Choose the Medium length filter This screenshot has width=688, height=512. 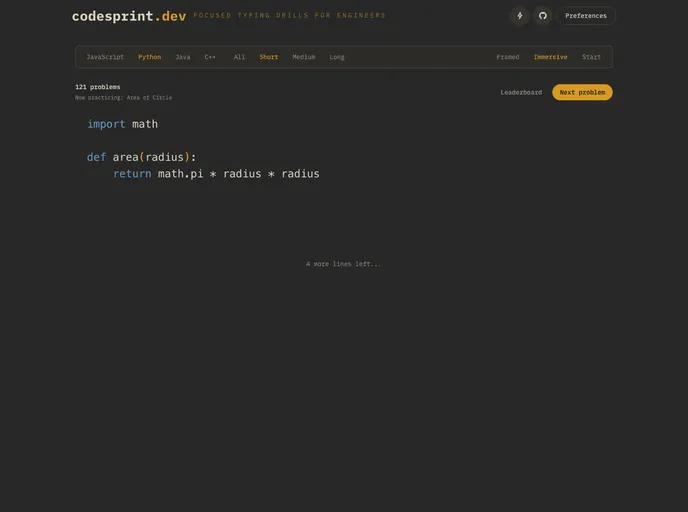(304, 57)
